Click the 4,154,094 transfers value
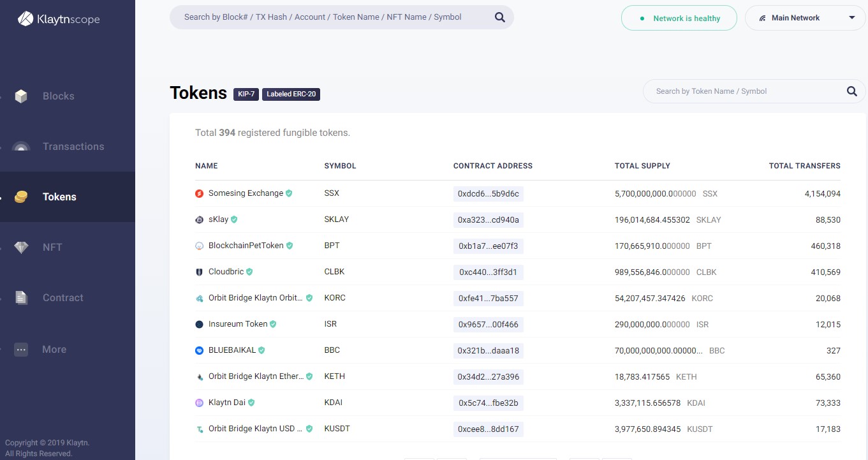This screenshot has width=868, height=460. tap(823, 194)
